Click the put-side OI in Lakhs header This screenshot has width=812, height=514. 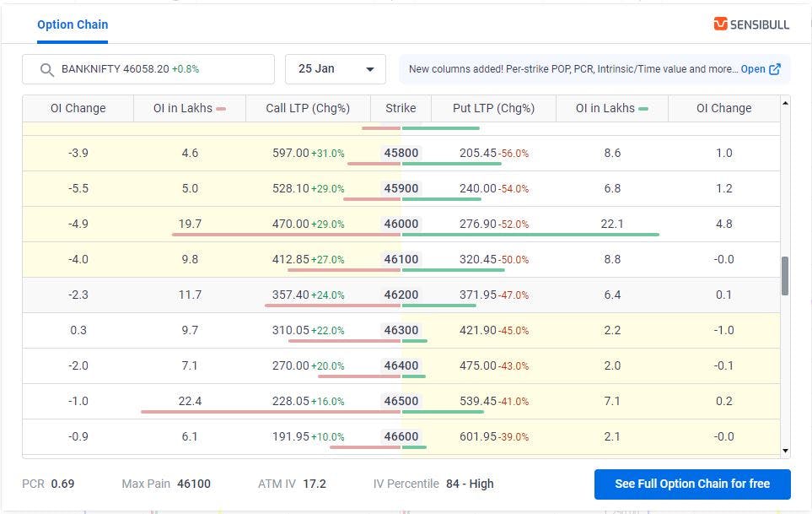coord(612,108)
